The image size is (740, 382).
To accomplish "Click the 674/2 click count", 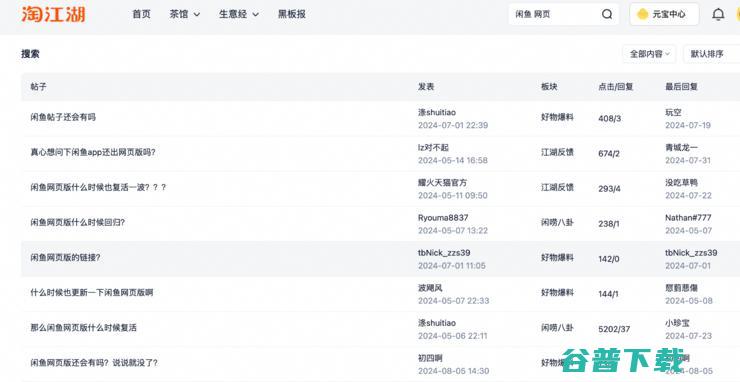I will tap(609, 153).
